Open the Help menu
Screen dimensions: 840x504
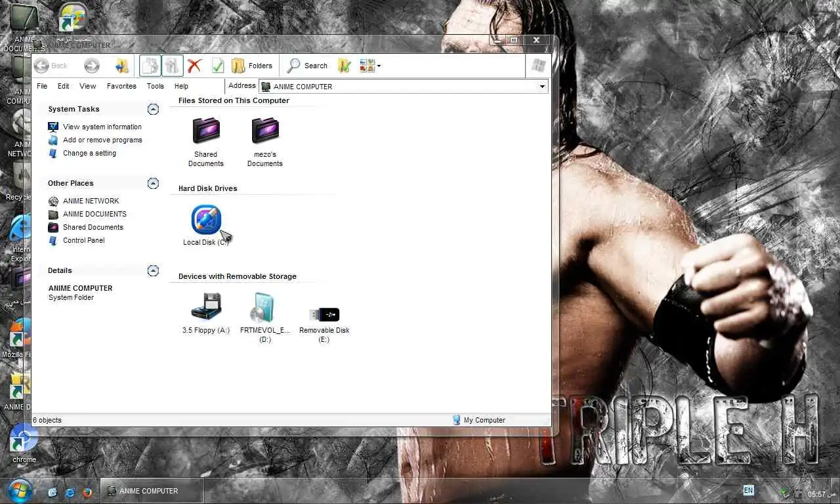click(x=181, y=86)
